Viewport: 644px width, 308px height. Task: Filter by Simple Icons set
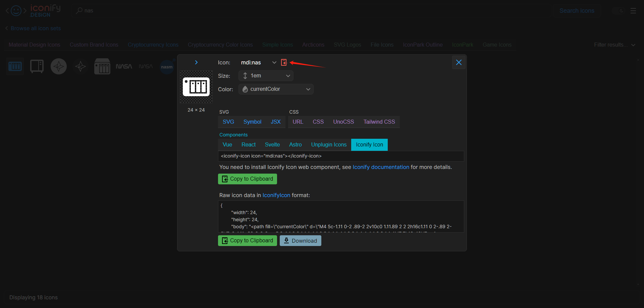tap(277, 45)
